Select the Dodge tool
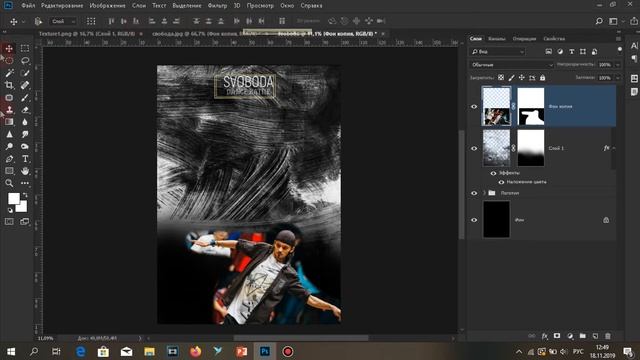Viewport: 640px width, 360px height. click(9, 146)
